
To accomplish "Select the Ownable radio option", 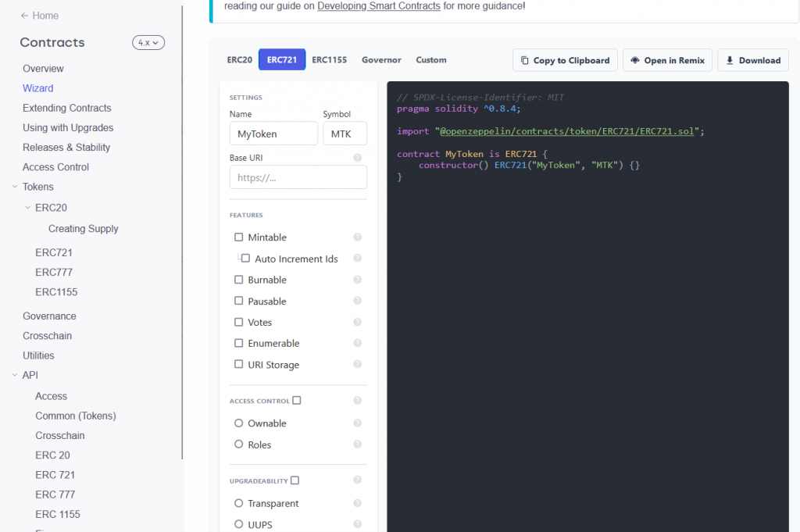I will pyautogui.click(x=239, y=423).
